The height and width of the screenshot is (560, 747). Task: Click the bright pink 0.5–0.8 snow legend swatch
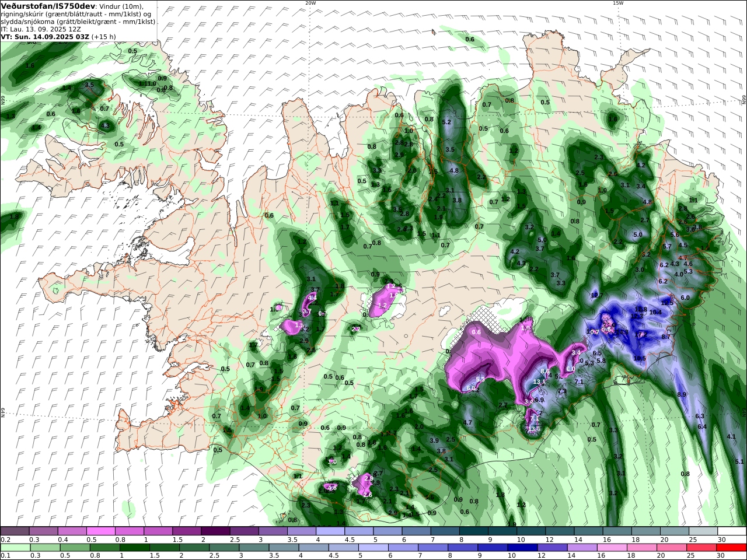tap(100, 531)
